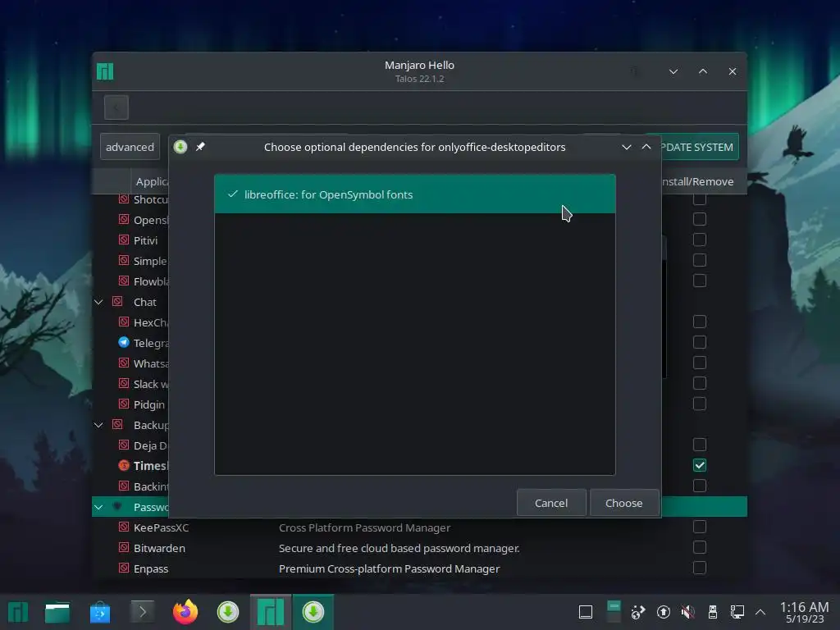Screen dimensions: 840x630
Task: Check the Pitivi row install checkbox
Action: coord(700,240)
